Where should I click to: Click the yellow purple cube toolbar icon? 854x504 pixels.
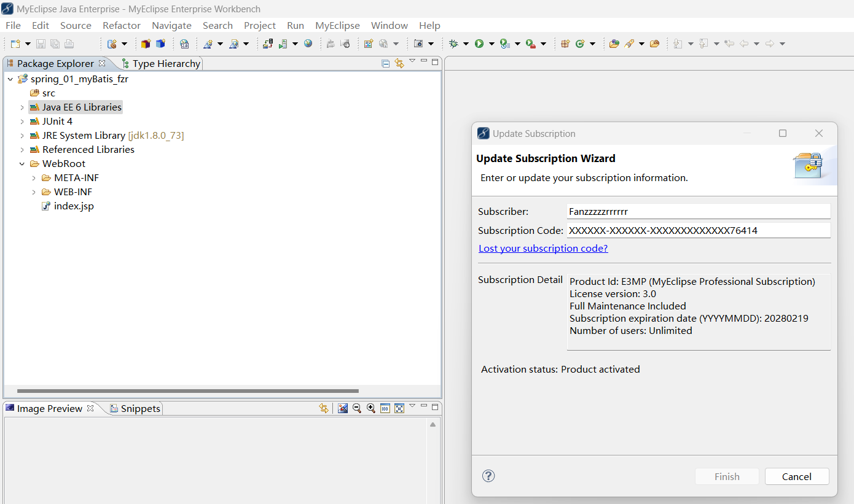[146, 44]
